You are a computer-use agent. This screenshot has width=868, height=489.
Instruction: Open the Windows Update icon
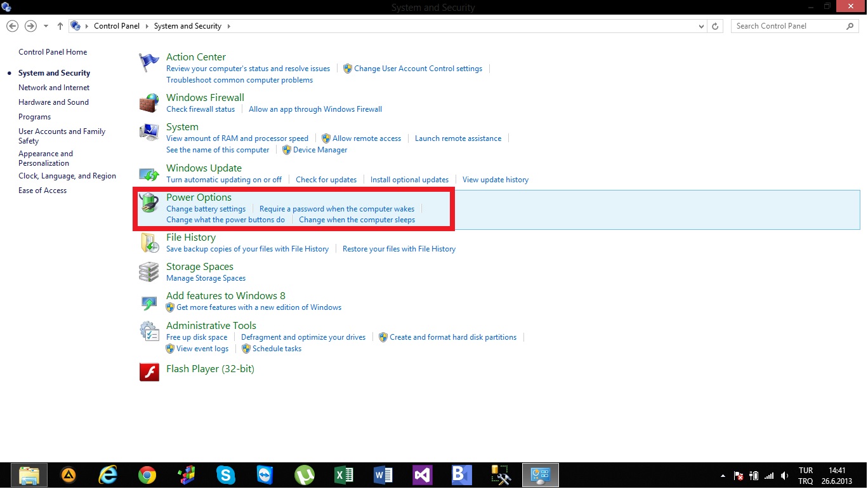click(148, 173)
